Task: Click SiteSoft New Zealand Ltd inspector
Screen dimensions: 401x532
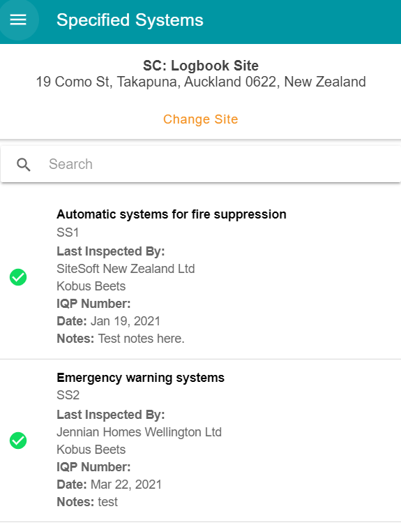Action: click(x=126, y=269)
